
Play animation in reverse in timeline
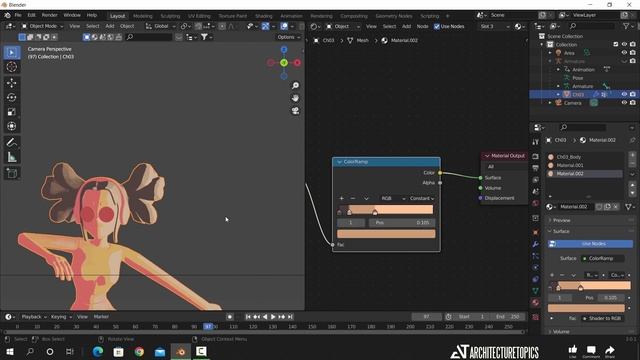(x=265, y=317)
